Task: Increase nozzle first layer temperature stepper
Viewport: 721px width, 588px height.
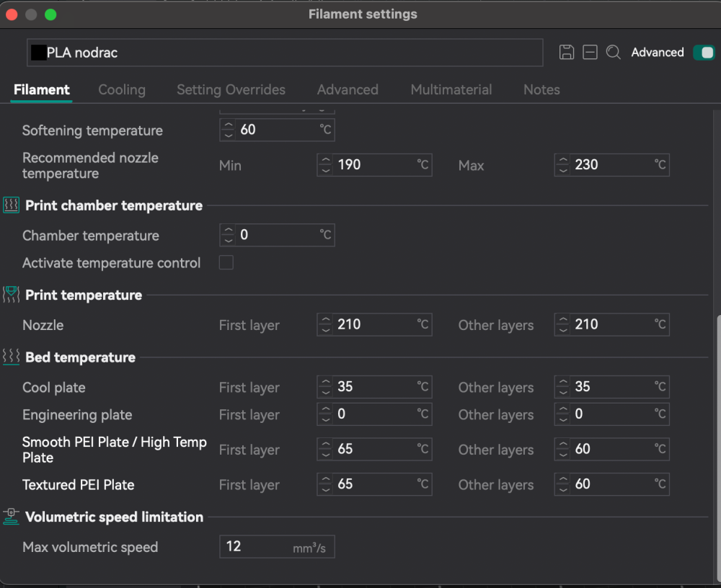Action: [326, 320]
